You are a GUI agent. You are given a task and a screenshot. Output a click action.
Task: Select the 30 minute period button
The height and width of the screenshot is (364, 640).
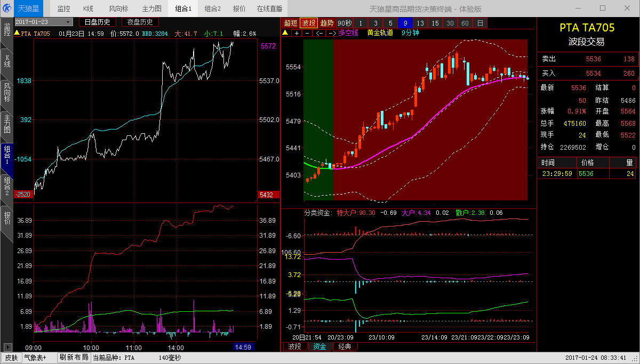[451, 23]
